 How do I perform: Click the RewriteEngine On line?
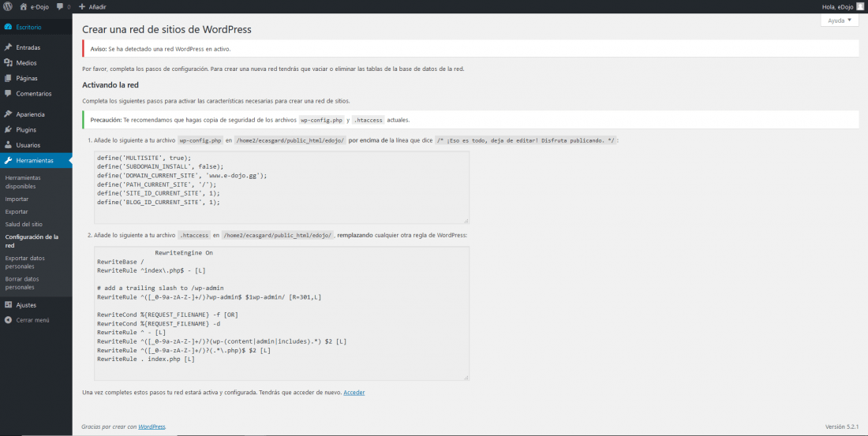184,253
